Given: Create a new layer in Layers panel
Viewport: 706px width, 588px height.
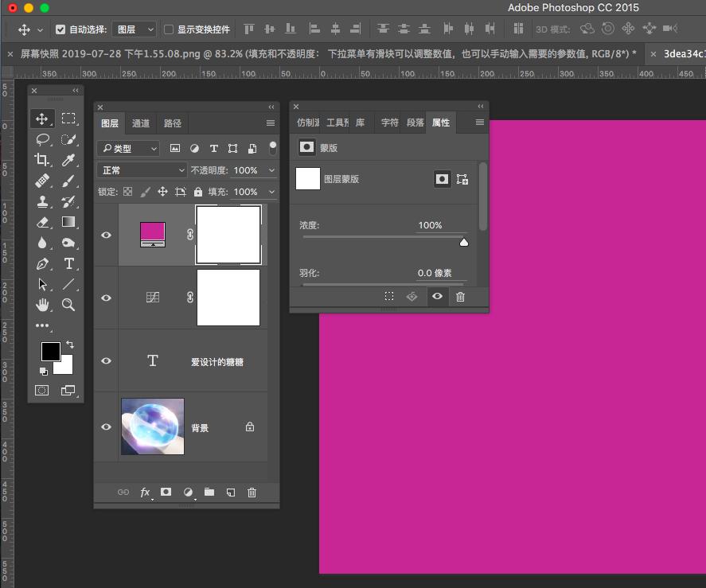Looking at the screenshot, I should (231, 493).
